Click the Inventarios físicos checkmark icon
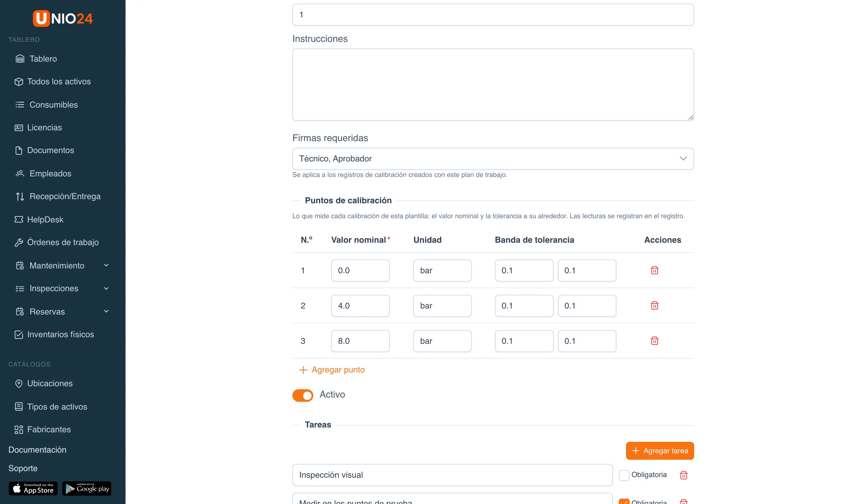 click(x=19, y=335)
